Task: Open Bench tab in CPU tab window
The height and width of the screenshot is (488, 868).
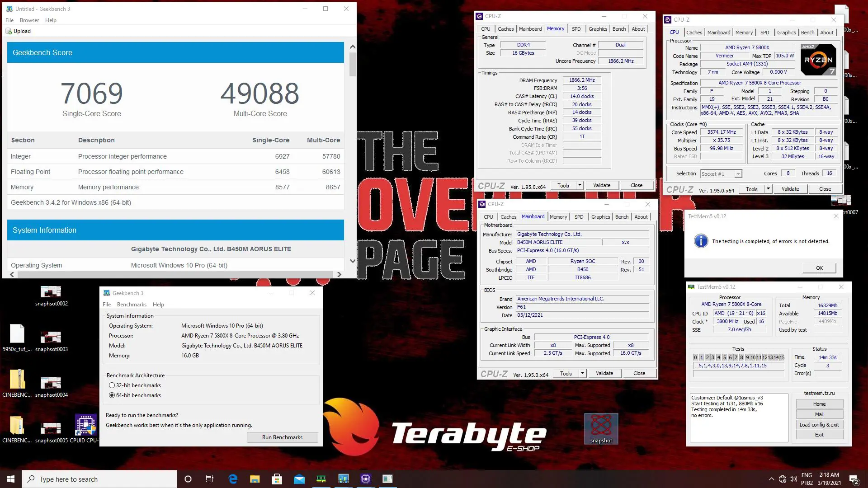Action: pyautogui.click(x=807, y=33)
